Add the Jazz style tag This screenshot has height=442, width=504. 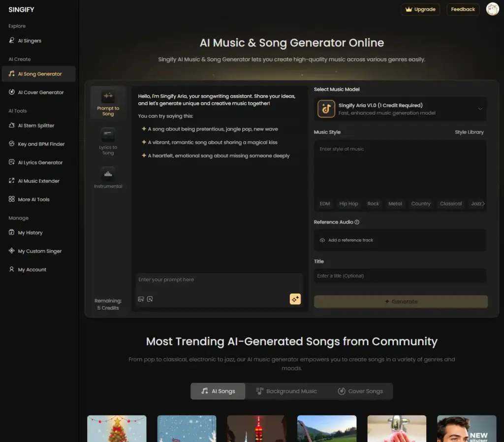(476, 203)
